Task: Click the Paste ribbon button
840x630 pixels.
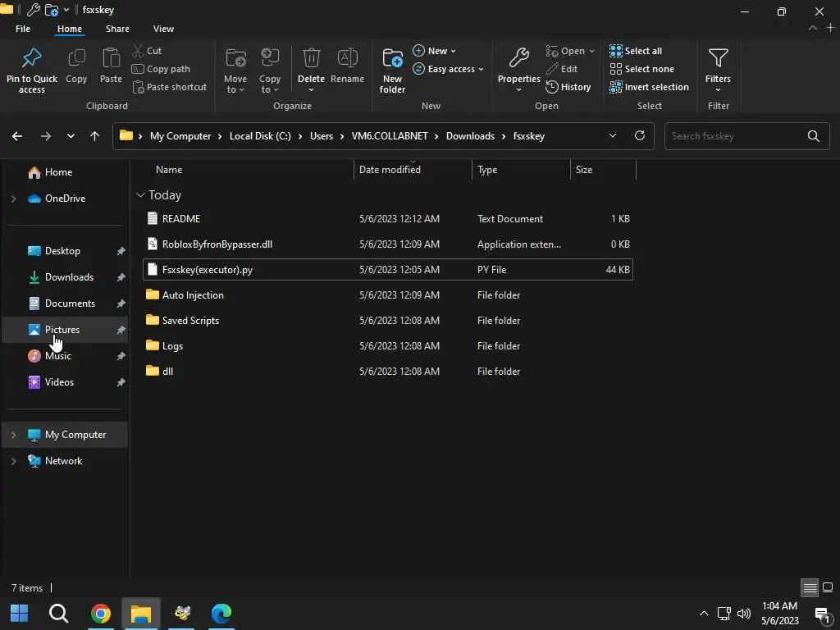Action: point(111,66)
